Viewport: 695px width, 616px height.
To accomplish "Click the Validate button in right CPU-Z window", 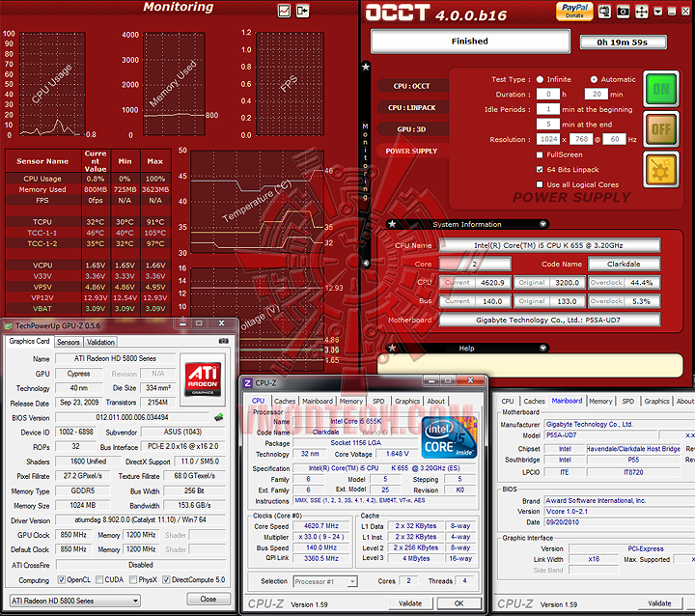I will click(x=659, y=603).
